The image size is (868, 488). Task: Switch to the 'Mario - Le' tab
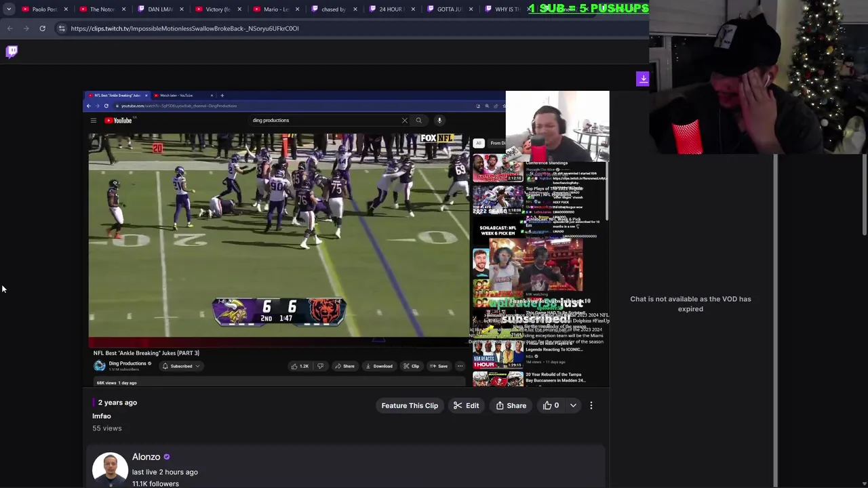(x=275, y=9)
